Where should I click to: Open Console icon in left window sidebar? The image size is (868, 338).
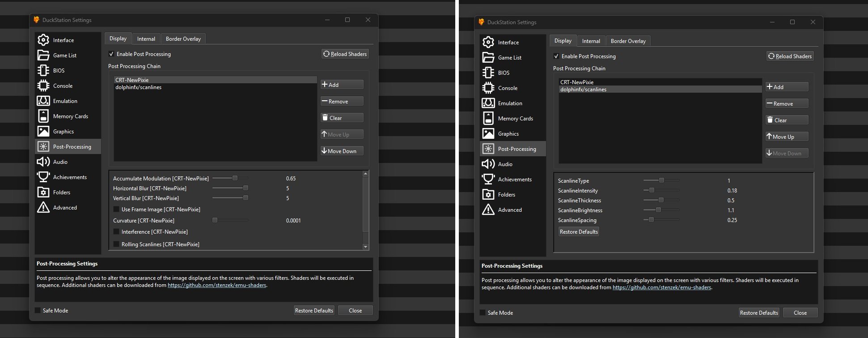[x=43, y=86]
